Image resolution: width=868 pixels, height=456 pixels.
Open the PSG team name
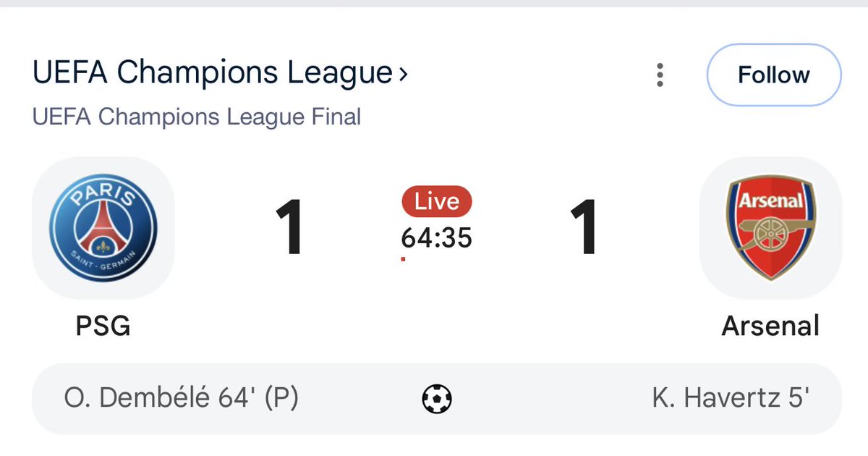(x=103, y=326)
